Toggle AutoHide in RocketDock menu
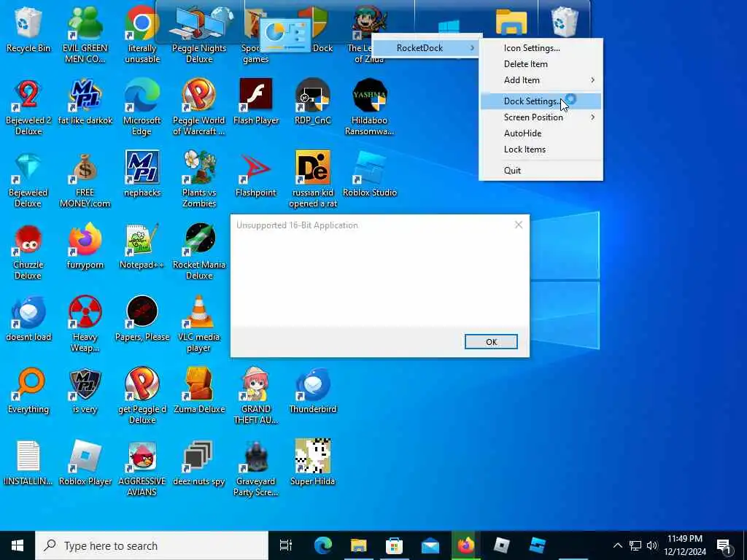This screenshot has width=747, height=560. coord(541,133)
